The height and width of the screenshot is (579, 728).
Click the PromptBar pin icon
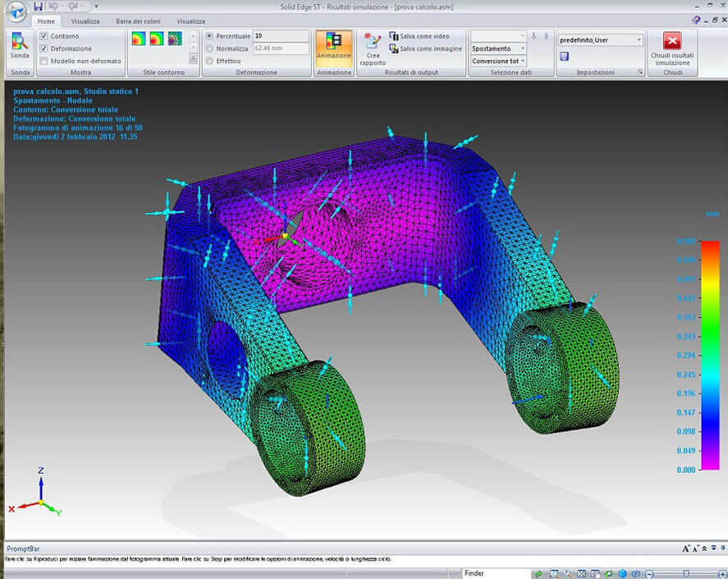click(722, 549)
